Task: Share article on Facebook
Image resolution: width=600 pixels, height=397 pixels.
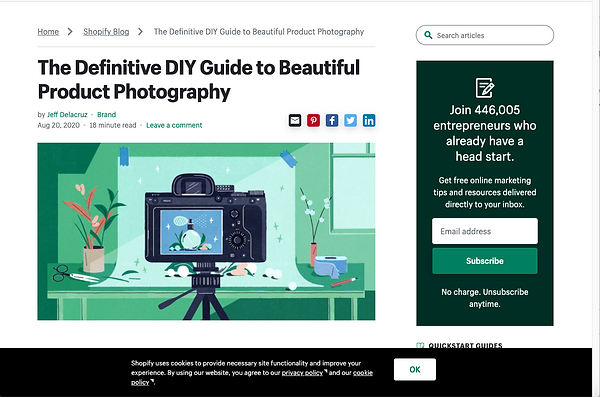Action: [332, 121]
